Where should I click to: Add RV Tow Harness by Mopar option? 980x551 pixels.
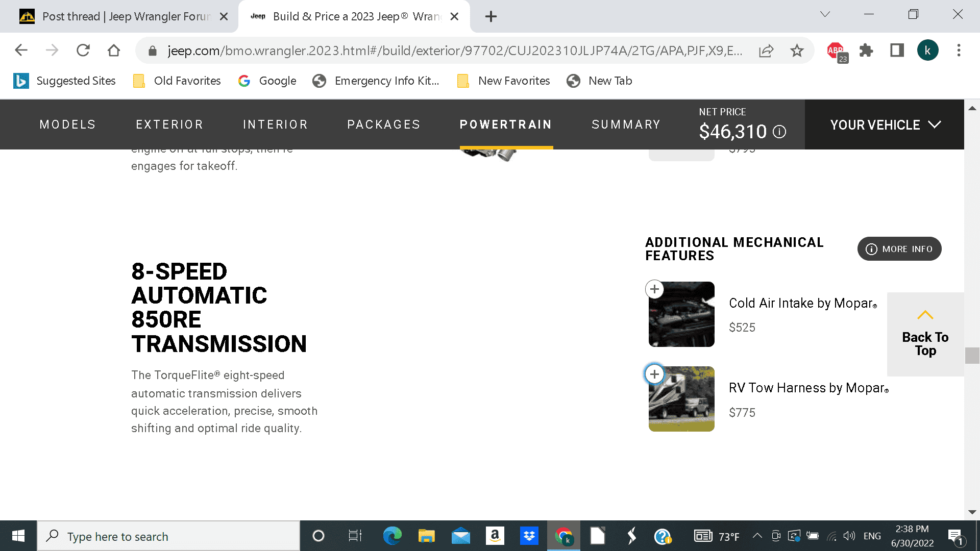(x=654, y=374)
